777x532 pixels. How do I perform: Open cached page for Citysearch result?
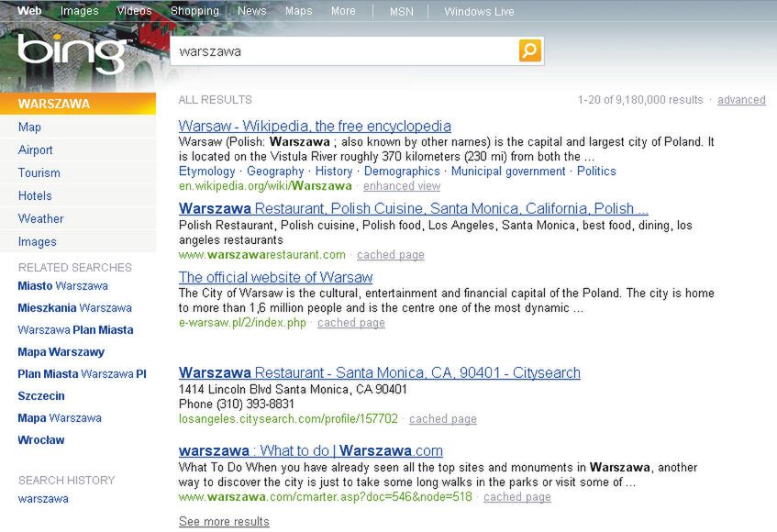(443, 418)
